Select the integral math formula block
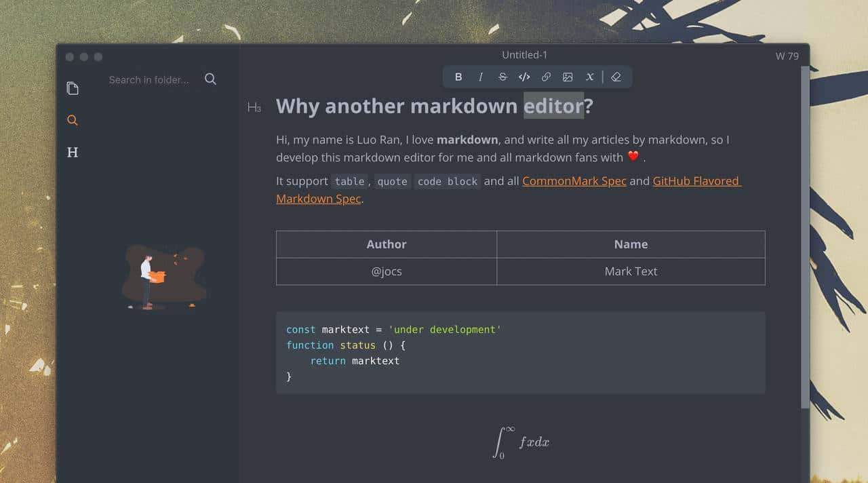868x483 pixels. point(520,441)
